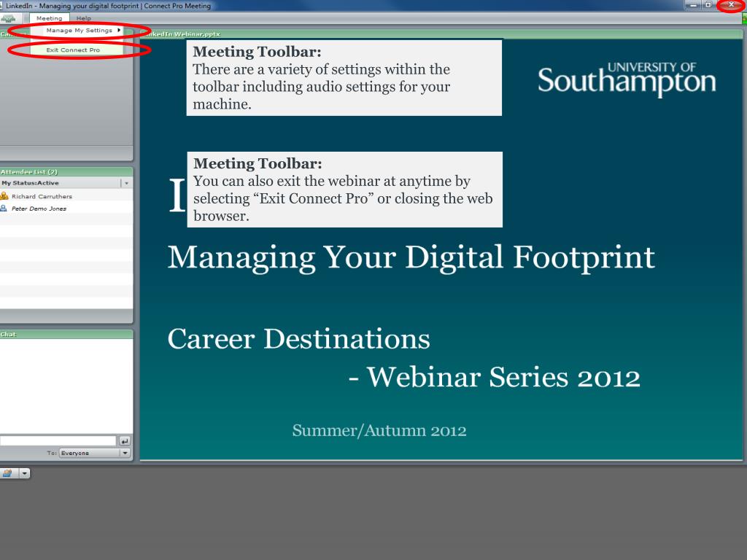Click the Attendee List panel header
Viewport: 747px width, 560px height.
point(66,172)
